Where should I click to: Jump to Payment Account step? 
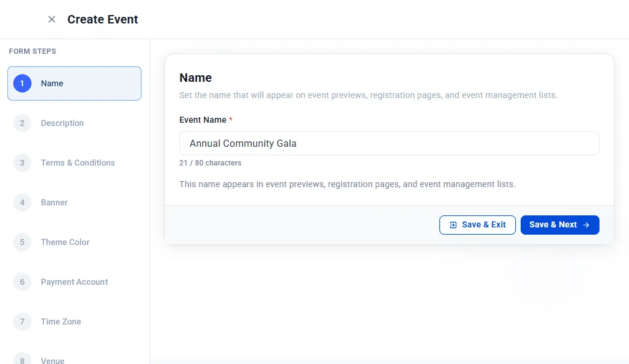pyautogui.click(x=74, y=282)
